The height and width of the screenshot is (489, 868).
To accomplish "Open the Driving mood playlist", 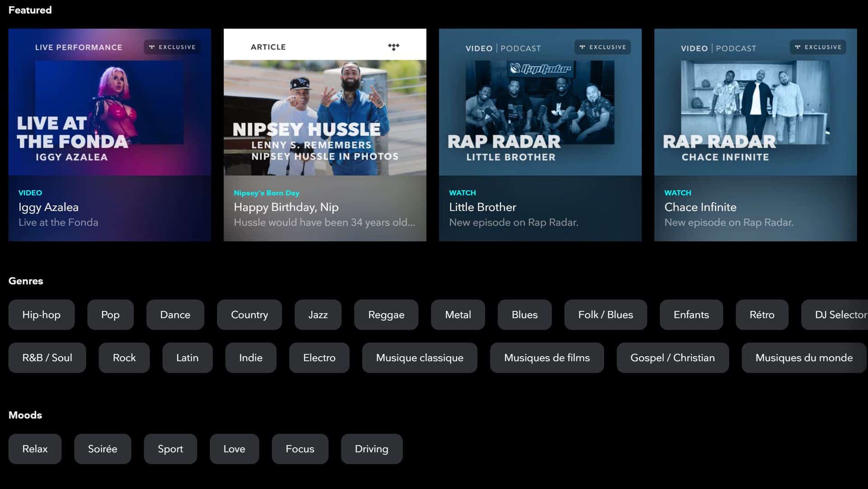I will (x=372, y=449).
